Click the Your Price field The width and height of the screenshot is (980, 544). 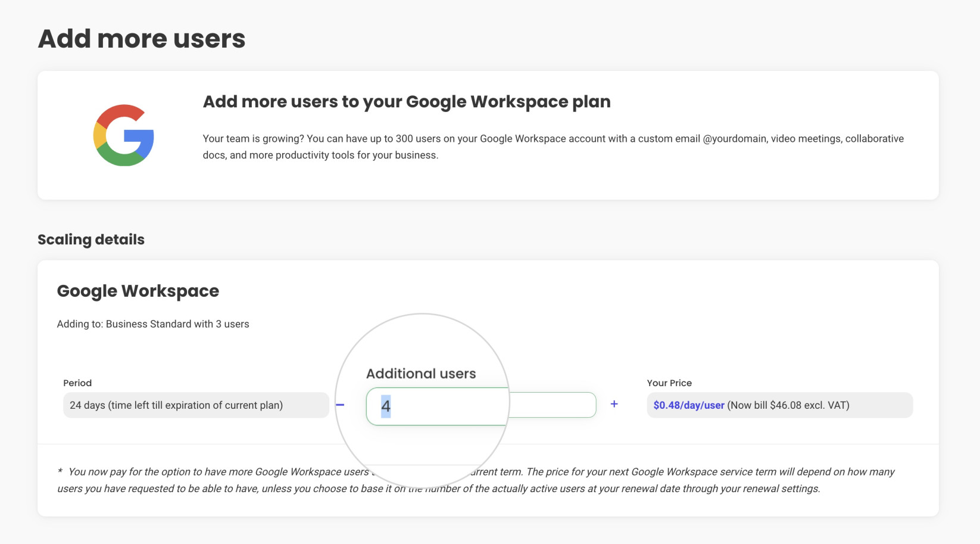click(x=779, y=405)
